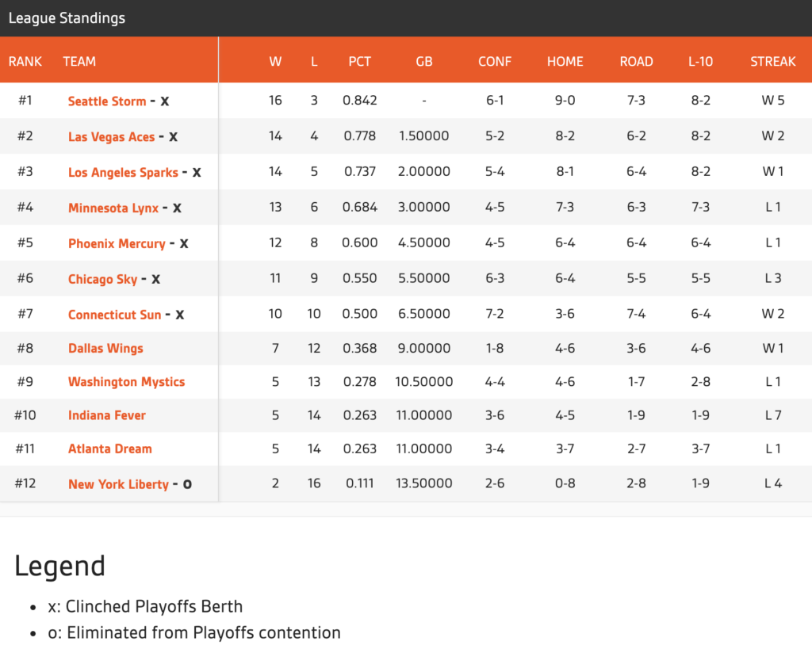Image resolution: width=812 pixels, height=653 pixels.
Task: Go to the Atlanta Dream team link
Action: click(x=110, y=449)
